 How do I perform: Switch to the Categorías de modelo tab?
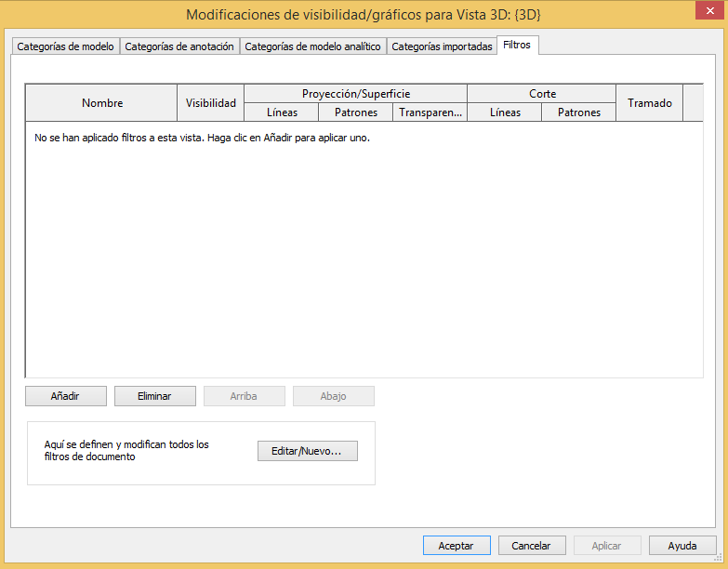(x=65, y=46)
